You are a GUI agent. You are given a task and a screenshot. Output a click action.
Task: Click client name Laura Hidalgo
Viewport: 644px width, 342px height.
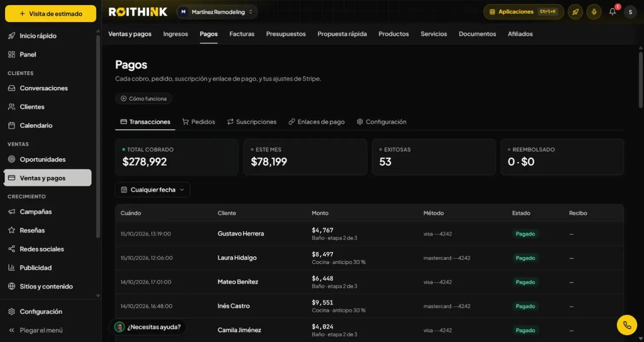pyautogui.click(x=237, y=258)
